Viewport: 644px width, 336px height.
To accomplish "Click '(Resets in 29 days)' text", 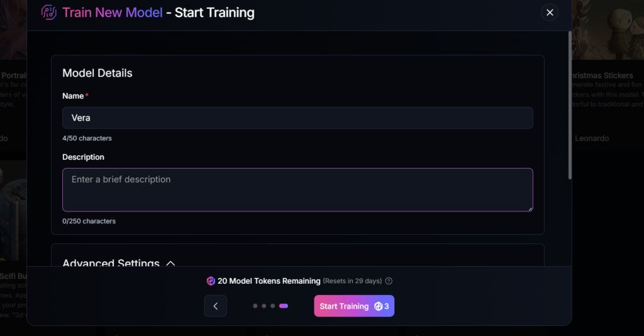I will pyautogui.click(x=352, y=281).
